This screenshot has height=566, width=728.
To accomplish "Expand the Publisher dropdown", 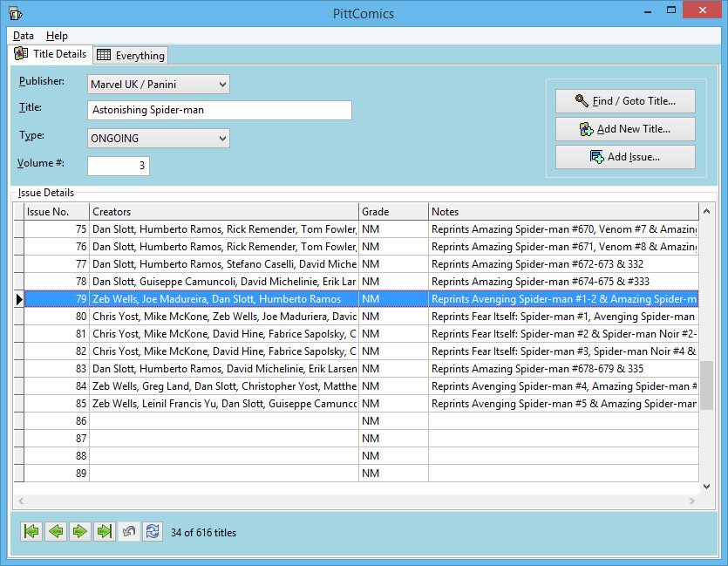I will tap(222, 85).
